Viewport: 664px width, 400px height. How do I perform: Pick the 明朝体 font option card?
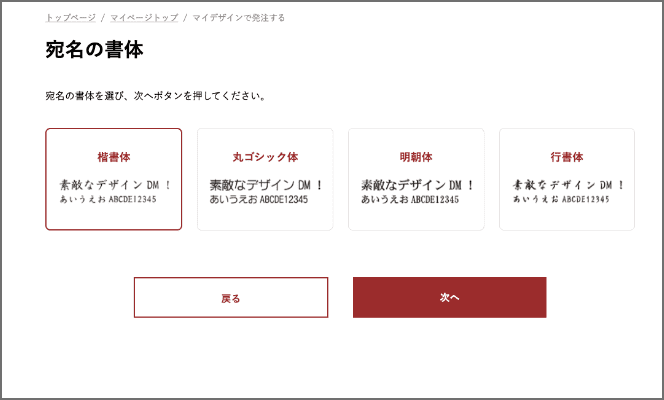pos(416,179)
